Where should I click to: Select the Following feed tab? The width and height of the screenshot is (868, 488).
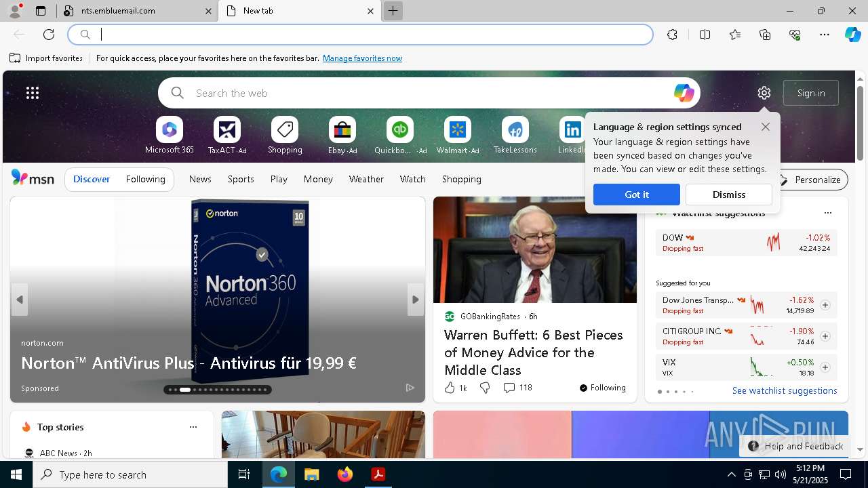tap(145, 179)
